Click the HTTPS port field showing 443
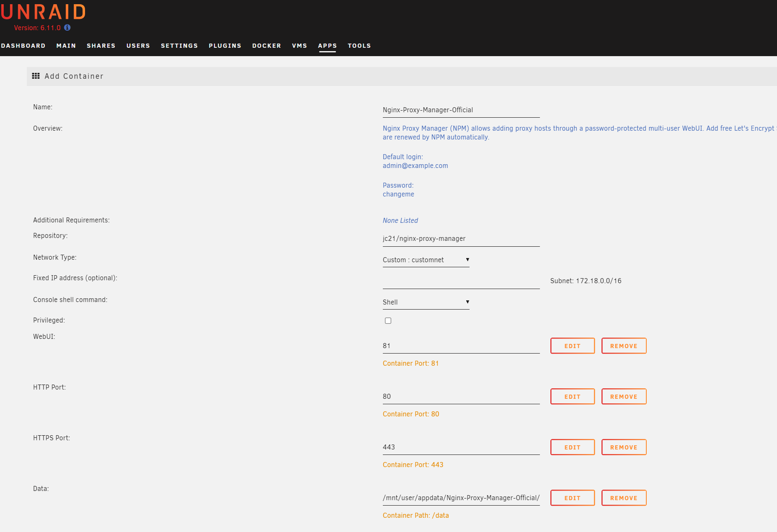The height and width of the screenshot is (532, 777). click(x=461, y=447)
